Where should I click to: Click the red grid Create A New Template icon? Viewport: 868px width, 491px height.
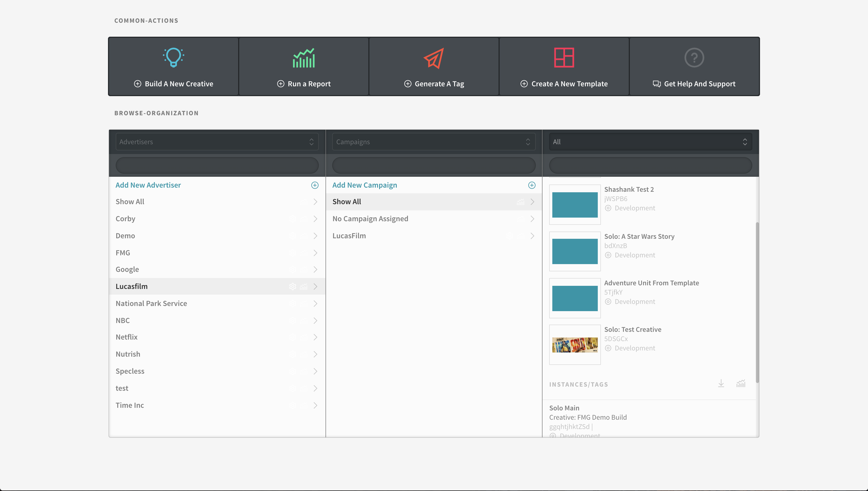pos(564,58)
